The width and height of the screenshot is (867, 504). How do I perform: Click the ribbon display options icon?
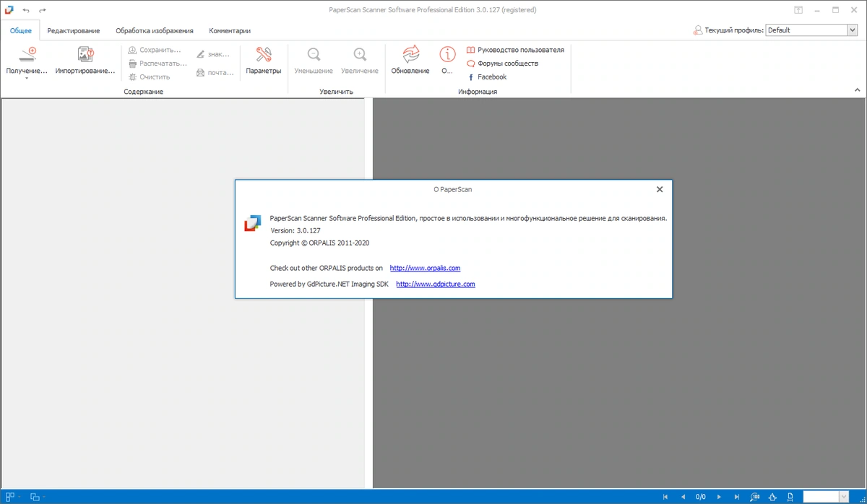798,10
